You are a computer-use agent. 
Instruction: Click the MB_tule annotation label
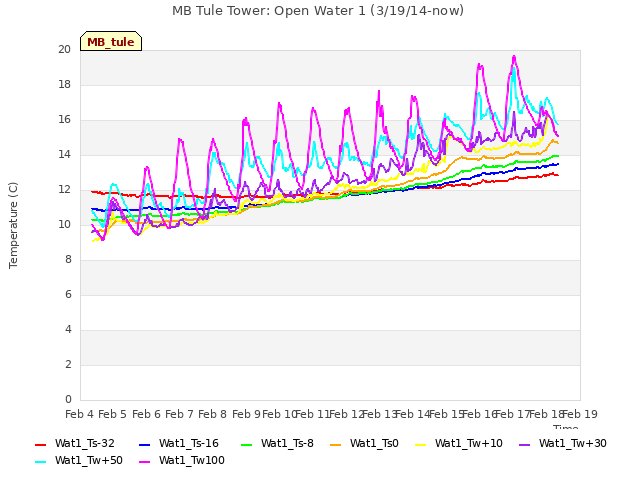click(111, 41)
